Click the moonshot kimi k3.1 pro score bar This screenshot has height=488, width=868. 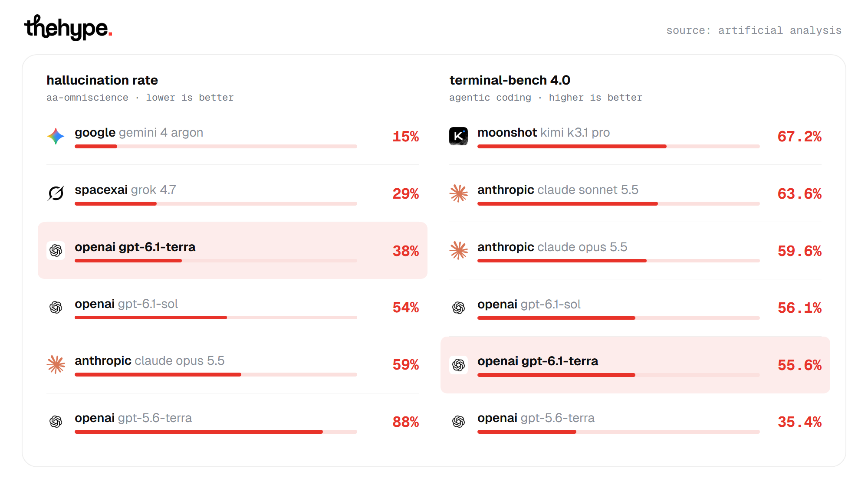pos(618,147)
